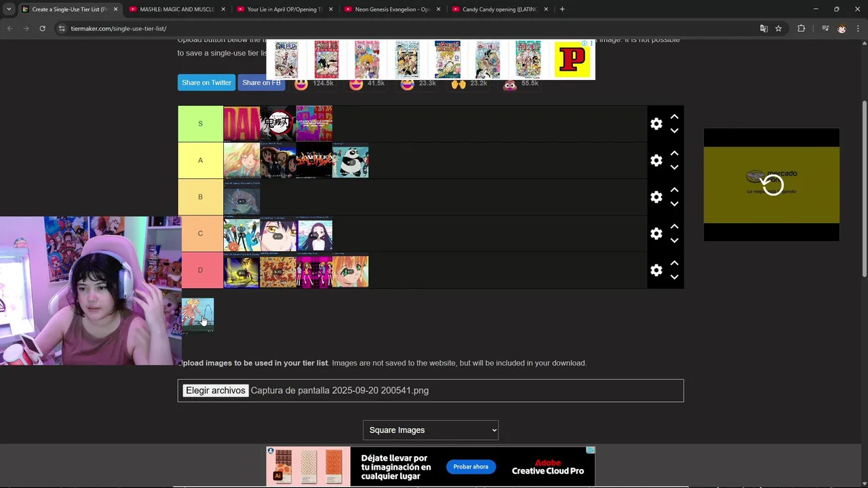Open the browser profile avatar
868x488 pixels.
[842, 28]
